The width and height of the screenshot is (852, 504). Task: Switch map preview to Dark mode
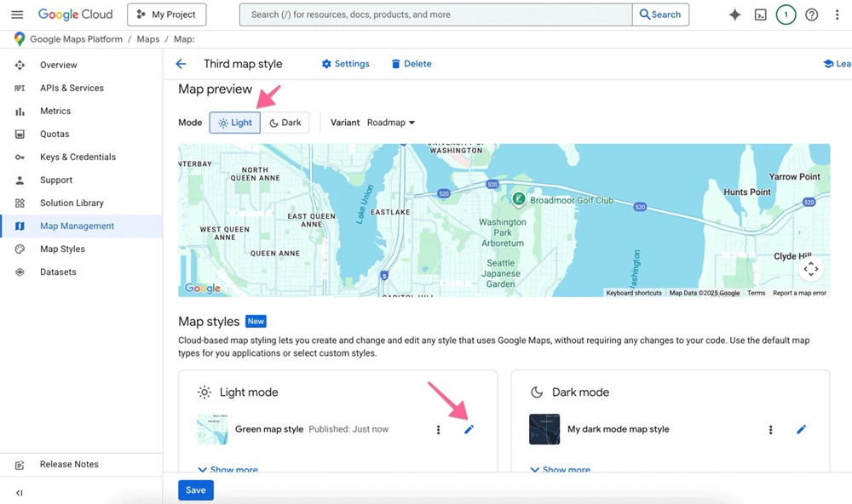285,123
